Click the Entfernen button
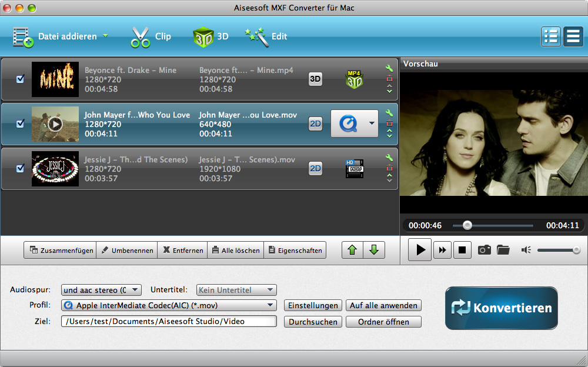The height and width of the screenshot is (367, 588). [182, 251]
